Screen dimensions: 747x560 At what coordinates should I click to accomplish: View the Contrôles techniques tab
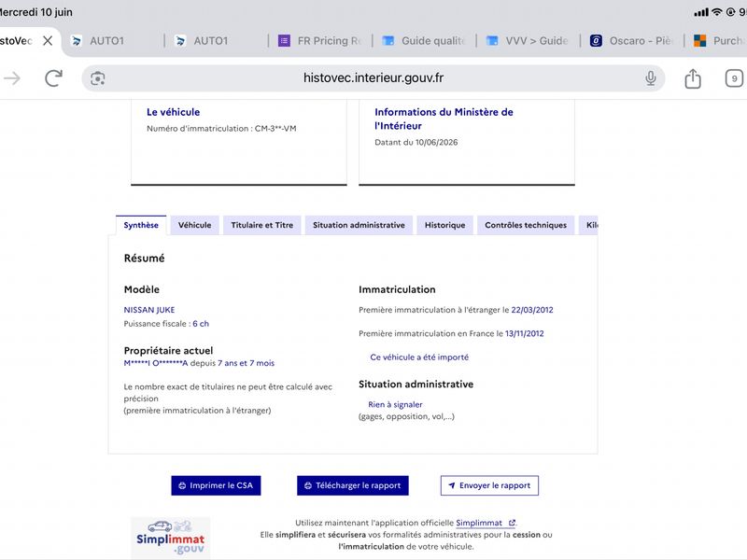[526, 225]
